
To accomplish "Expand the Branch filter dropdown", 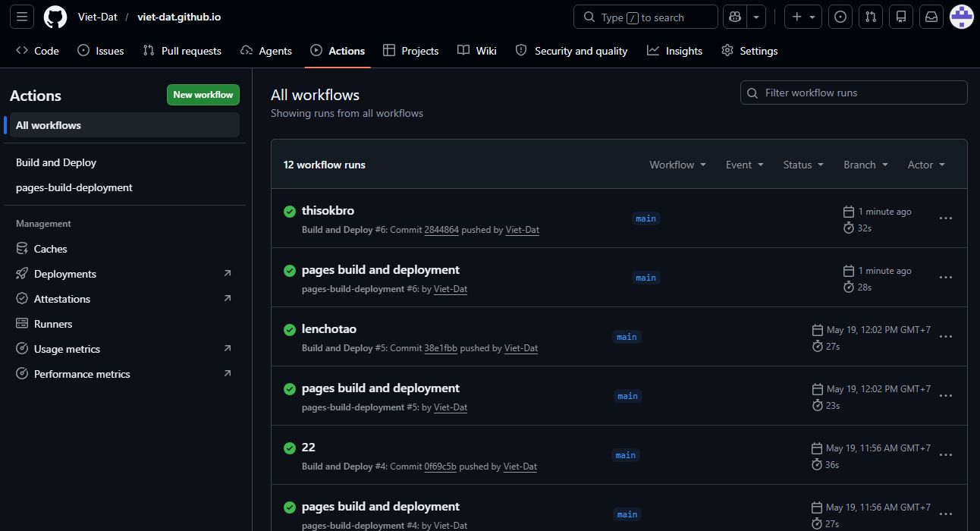I will coord(865,165).
